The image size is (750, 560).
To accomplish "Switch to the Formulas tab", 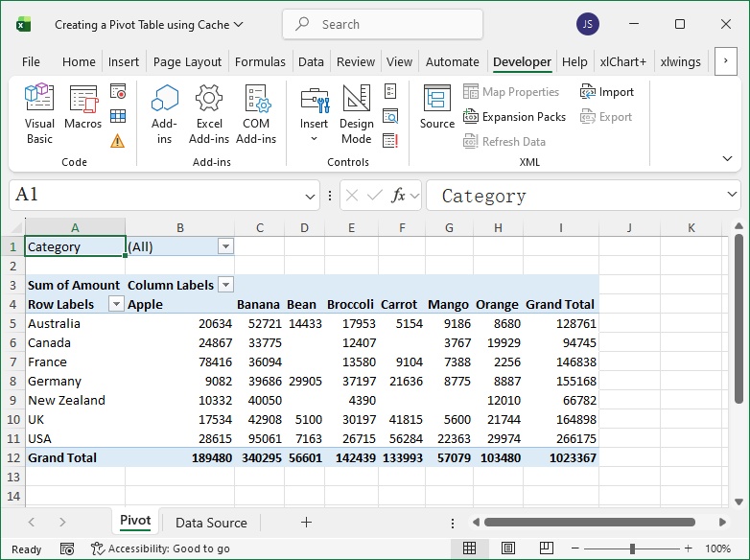I will (x=260, y=61).
